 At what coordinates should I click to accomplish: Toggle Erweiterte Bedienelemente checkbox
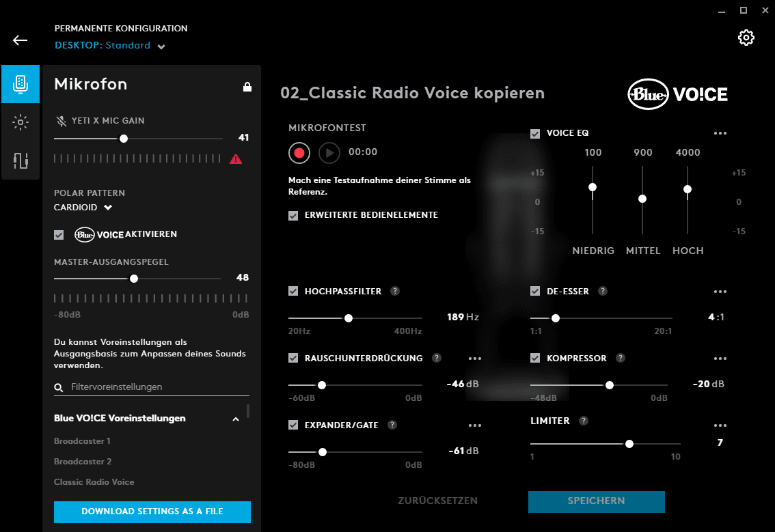pyautogui.click(x=293, y=215)
